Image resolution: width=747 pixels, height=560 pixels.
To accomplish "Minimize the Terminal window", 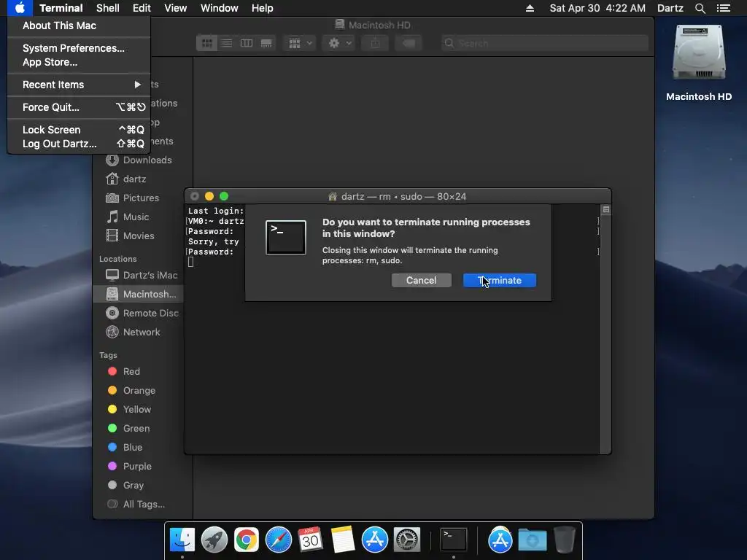I will click(209, 196).
